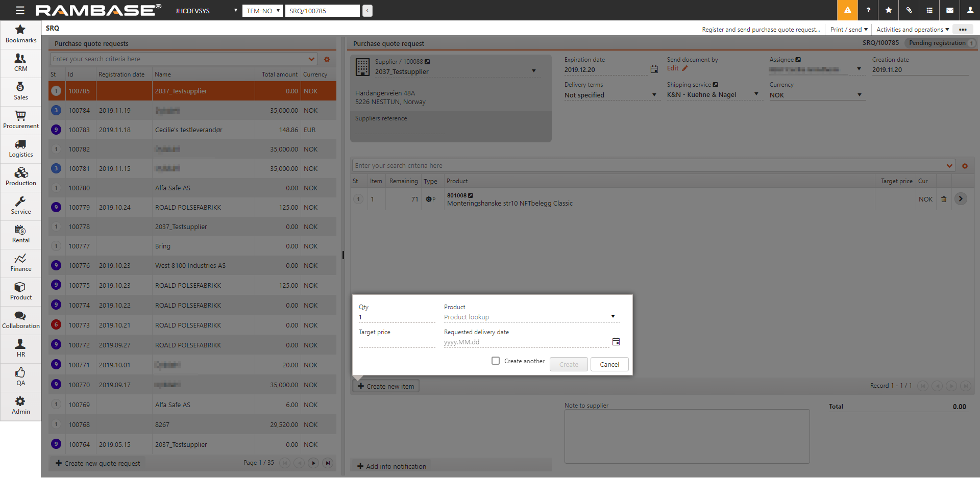The image size is (980, 478).
Task: Click Create new quote request
Action: click(x=97, y=463)
